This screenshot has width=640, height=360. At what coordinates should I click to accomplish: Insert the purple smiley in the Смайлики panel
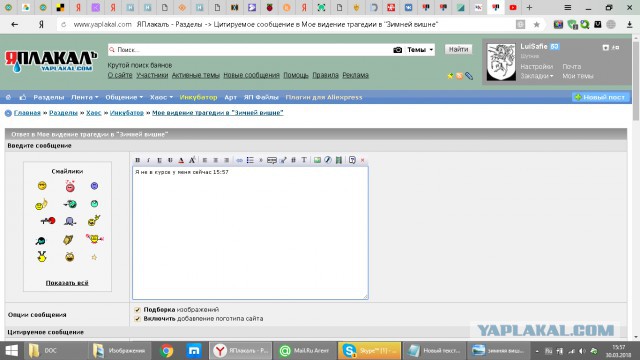pos(94,186)
